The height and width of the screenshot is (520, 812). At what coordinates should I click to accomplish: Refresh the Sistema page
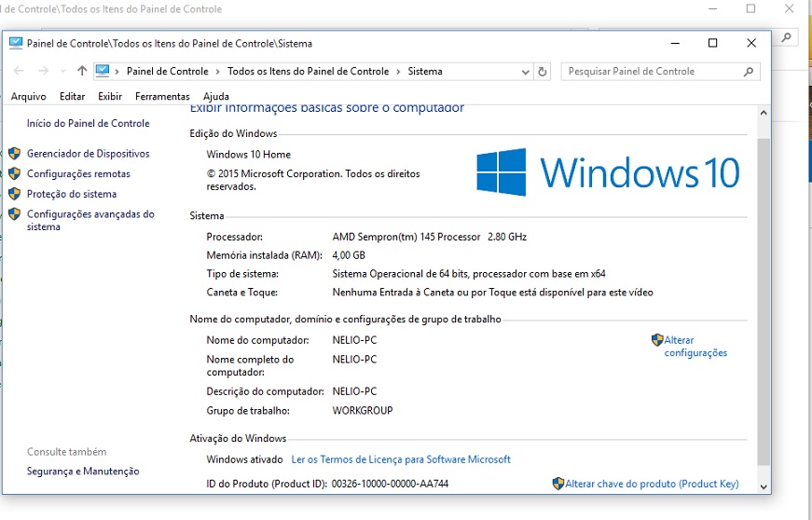tap(543, 72)
